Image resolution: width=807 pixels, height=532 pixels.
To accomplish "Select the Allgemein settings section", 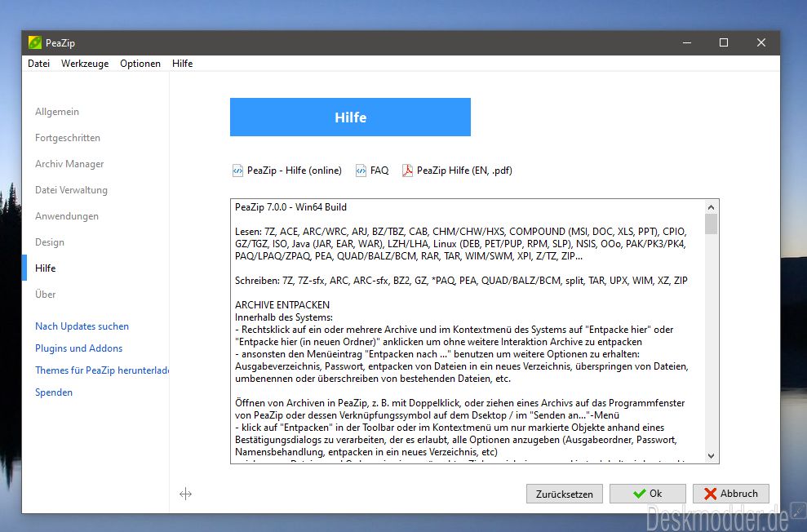I will (57, 112).
